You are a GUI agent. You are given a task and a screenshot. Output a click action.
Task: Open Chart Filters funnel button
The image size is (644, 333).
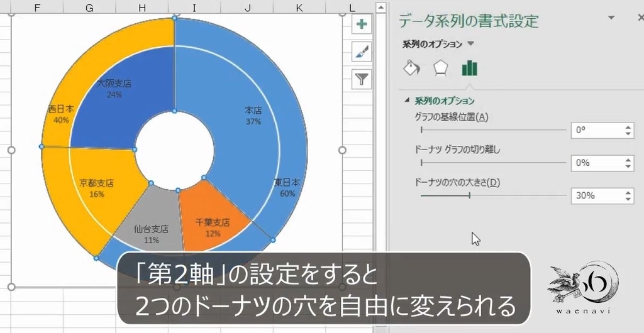pos(362,79)
